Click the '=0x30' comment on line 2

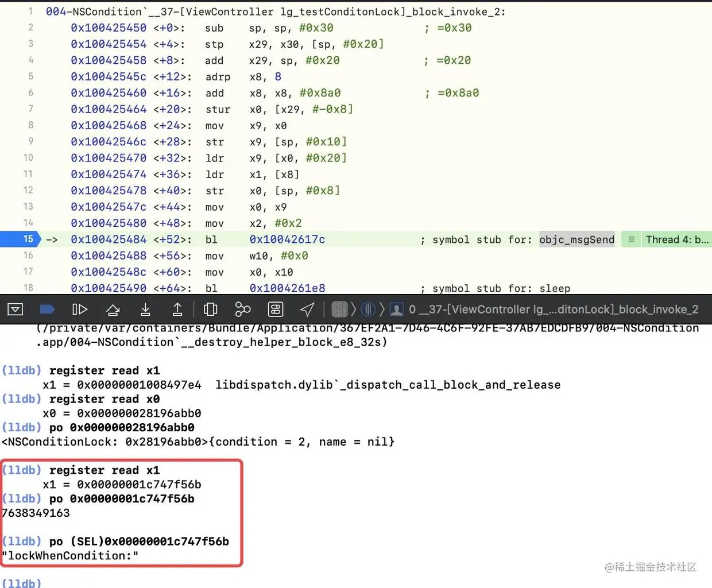454,28
